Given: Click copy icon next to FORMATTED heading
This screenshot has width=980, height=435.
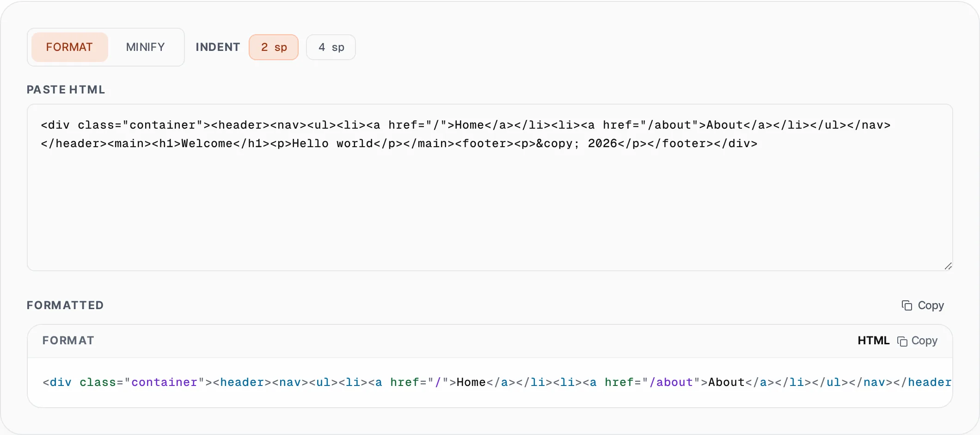Looking at the screenshot, I should click(x=907, y=305).
